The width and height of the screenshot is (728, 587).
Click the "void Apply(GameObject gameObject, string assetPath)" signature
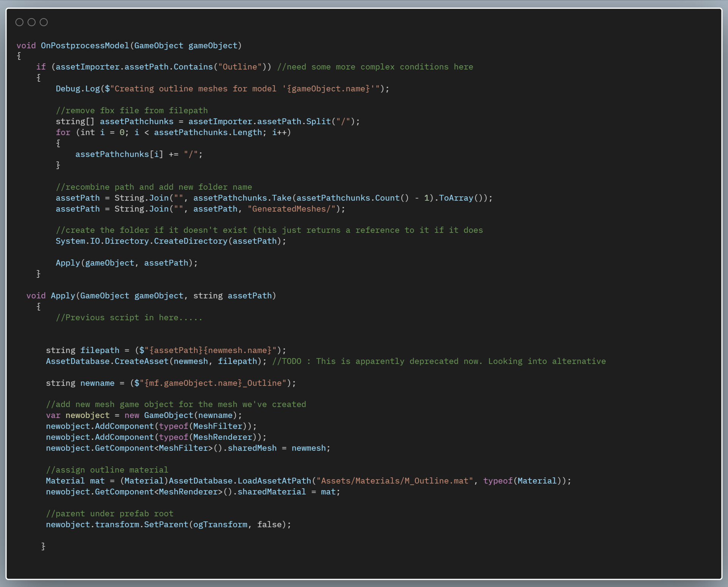(x=151, y=296)
